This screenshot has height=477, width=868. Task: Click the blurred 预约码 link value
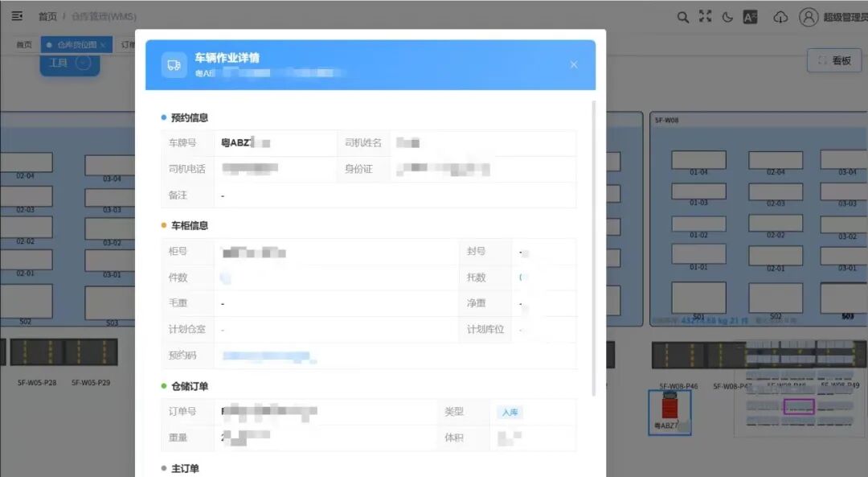click(268, 356)
